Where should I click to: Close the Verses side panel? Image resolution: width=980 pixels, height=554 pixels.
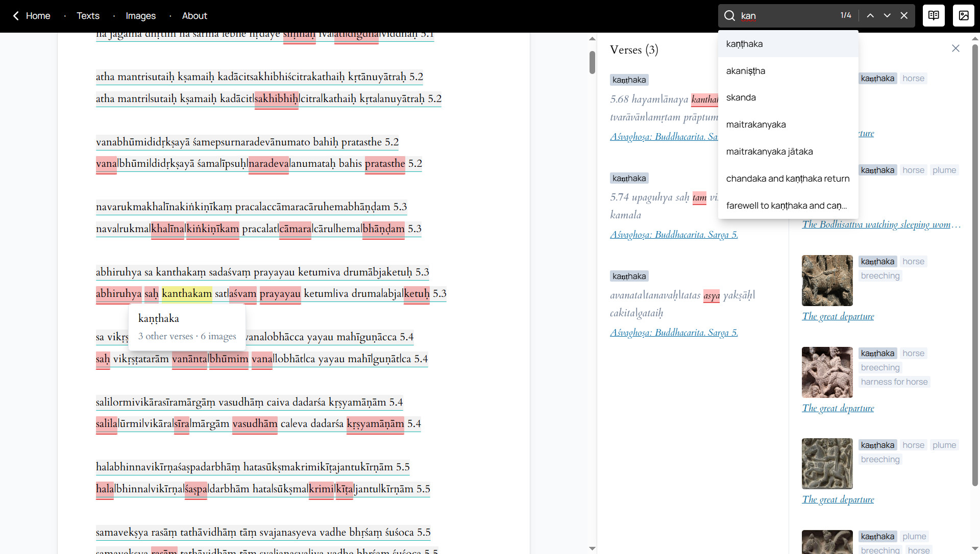click(x=955, y=48)
